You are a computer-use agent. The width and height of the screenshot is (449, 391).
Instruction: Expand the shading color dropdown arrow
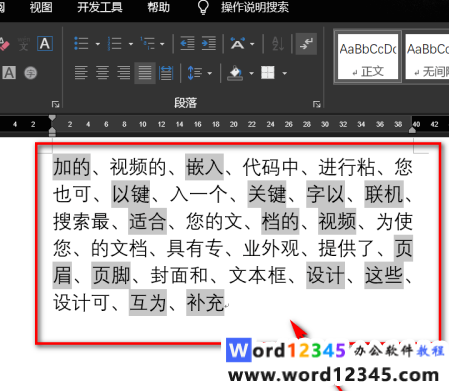(x=251, y=73)
